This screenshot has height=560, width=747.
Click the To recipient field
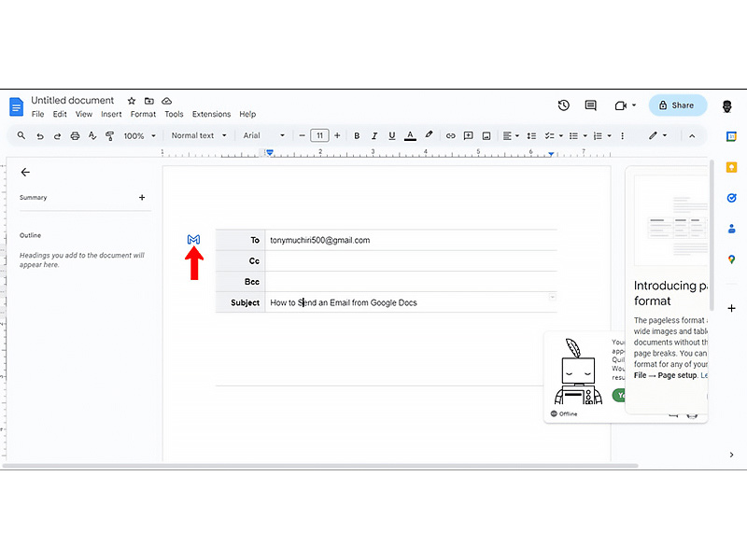[x=411, y=240]
